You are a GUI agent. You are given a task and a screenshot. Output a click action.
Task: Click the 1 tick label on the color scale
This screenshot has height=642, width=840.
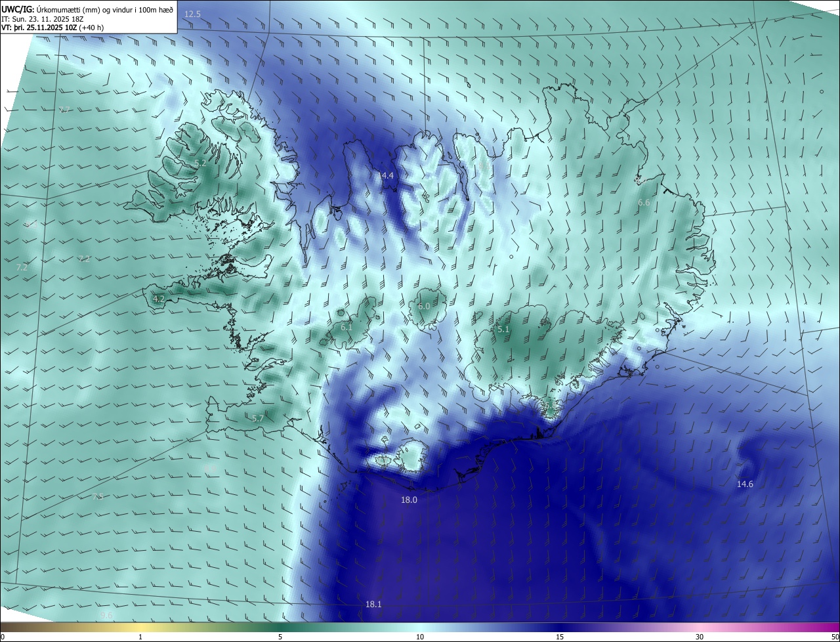[x=140, y=637]
